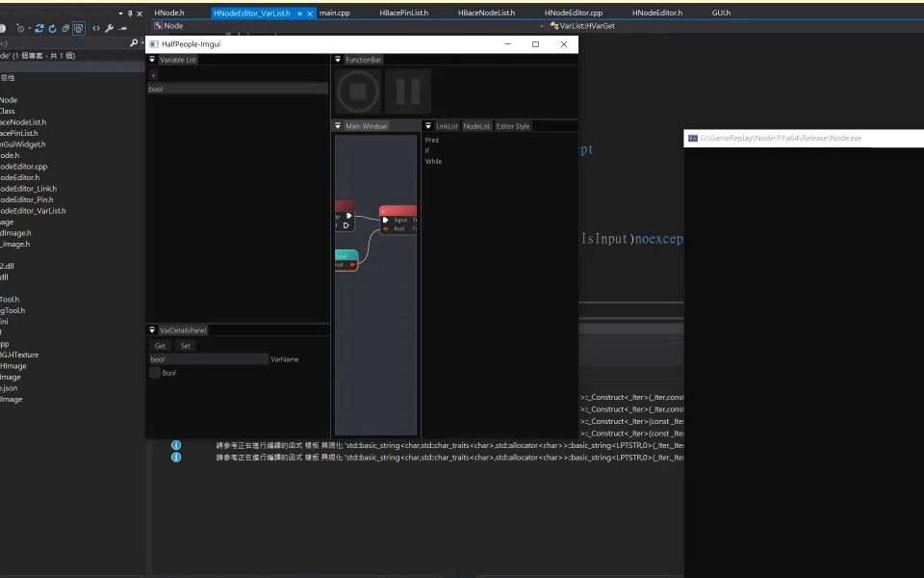Add a variable with the plus button
The height and width of the screenshot is (578, 924).
[153, 75]
